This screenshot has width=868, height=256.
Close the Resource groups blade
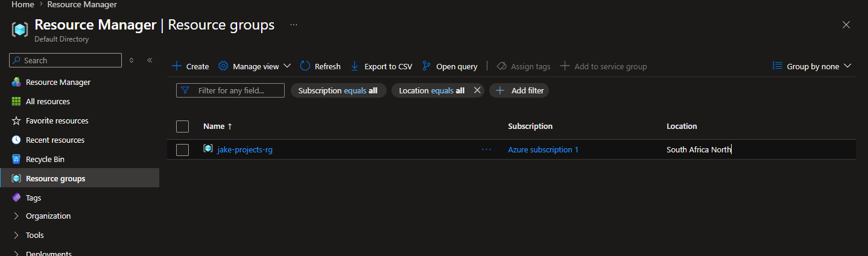846,25
